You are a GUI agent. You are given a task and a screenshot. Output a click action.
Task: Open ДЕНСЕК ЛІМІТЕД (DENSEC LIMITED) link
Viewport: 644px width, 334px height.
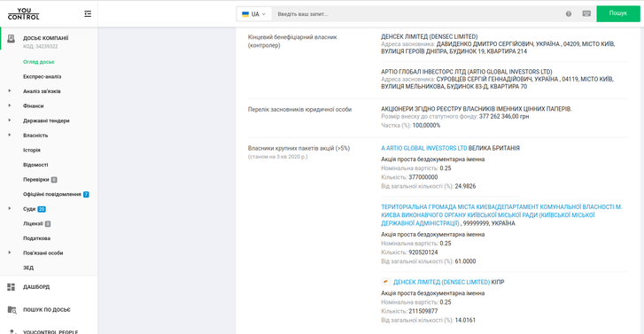pos(441,283)
